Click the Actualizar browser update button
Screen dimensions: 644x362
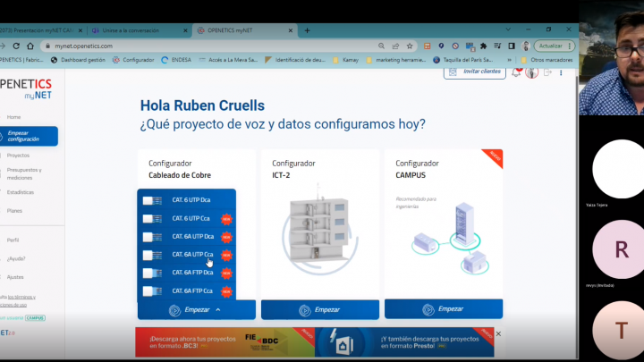(x=551, y=46)
